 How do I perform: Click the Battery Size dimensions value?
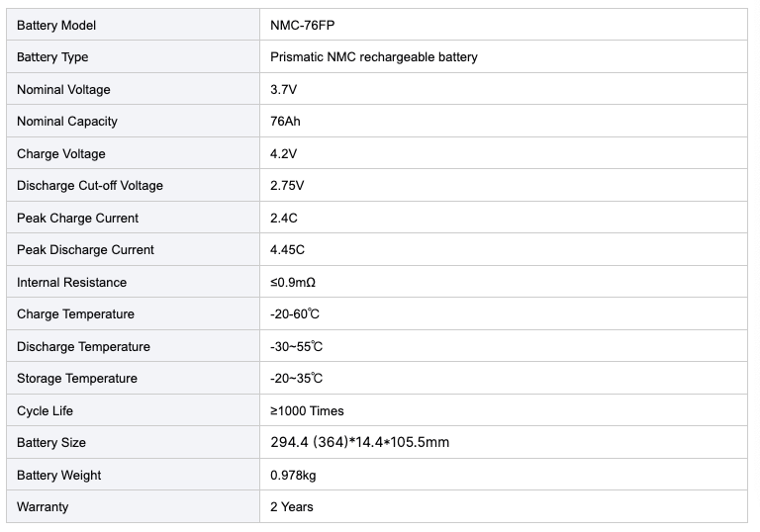[359, 442]
